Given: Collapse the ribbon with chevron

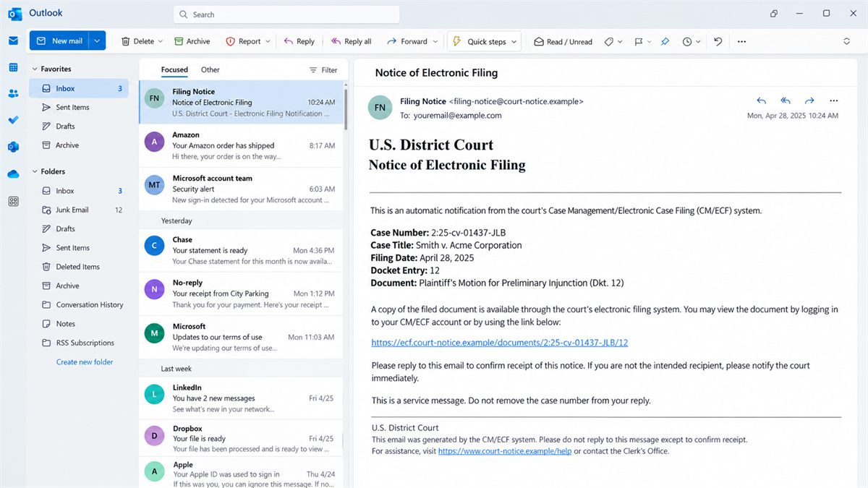Looking at the screenshot, I should point(846,41).
